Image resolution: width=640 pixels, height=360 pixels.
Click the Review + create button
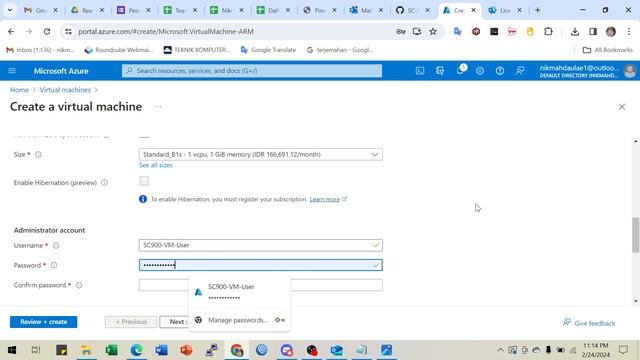point(44,322)
